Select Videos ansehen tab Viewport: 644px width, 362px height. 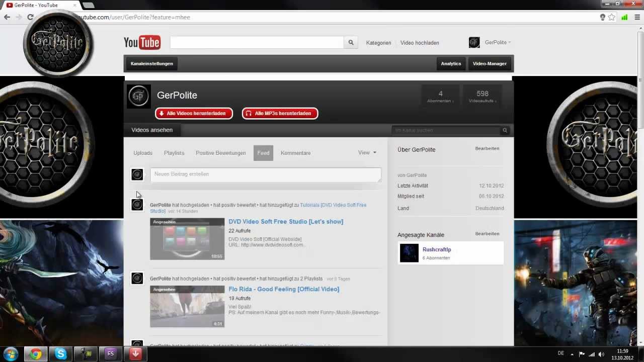pos(152,130)
